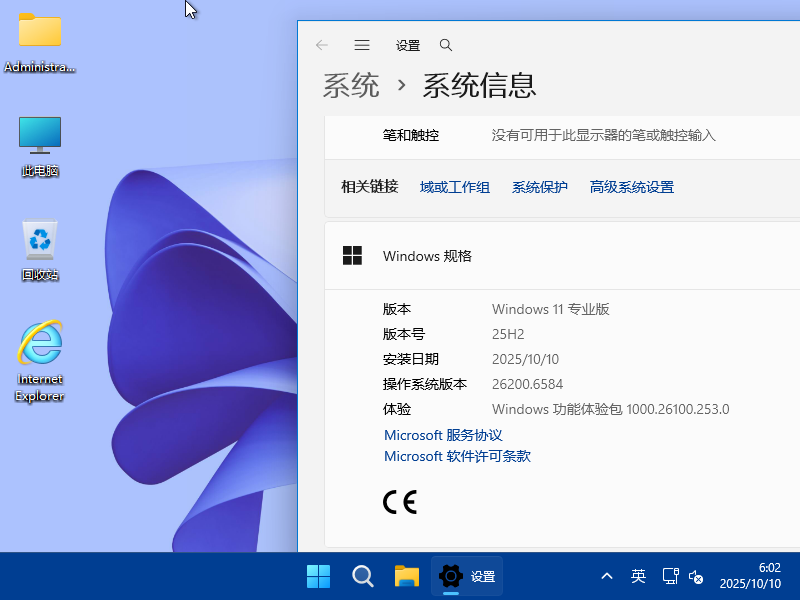
Task: Open 系统保护 settings
Action: (539, 187)
